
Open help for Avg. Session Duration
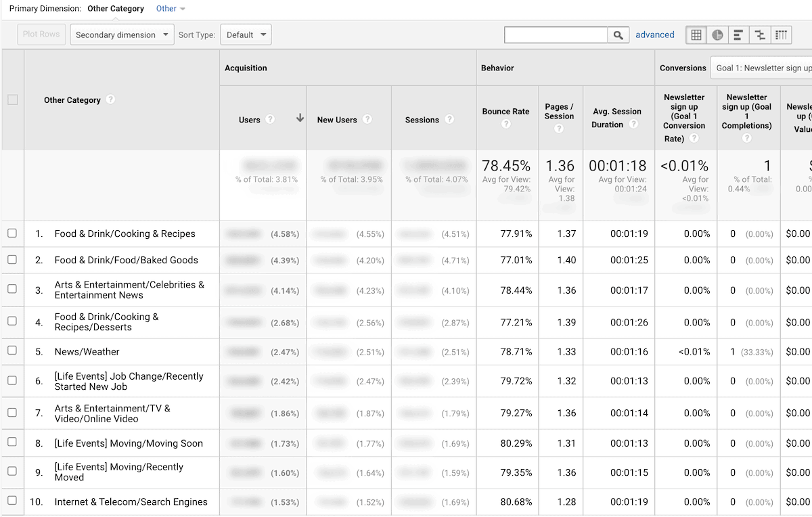(633, 124)
